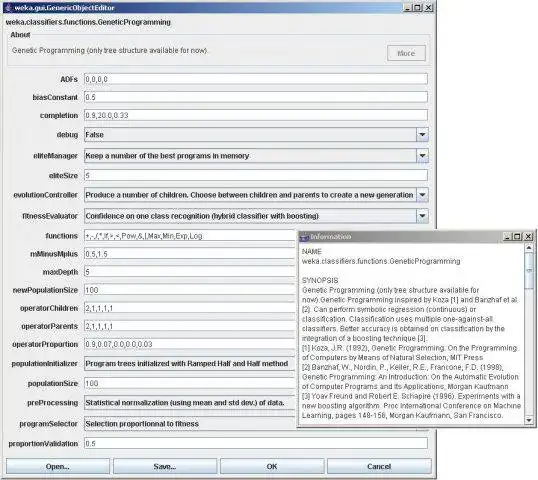538x480 pixels.
Task: Click the GenericObjectEditor title bar icon
Action: 9,8
